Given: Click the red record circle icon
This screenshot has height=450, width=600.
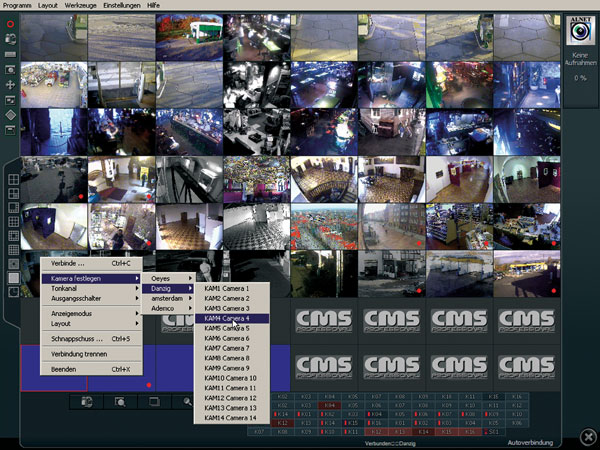Looking at the screenshot, I should click(x=10, y=24).
